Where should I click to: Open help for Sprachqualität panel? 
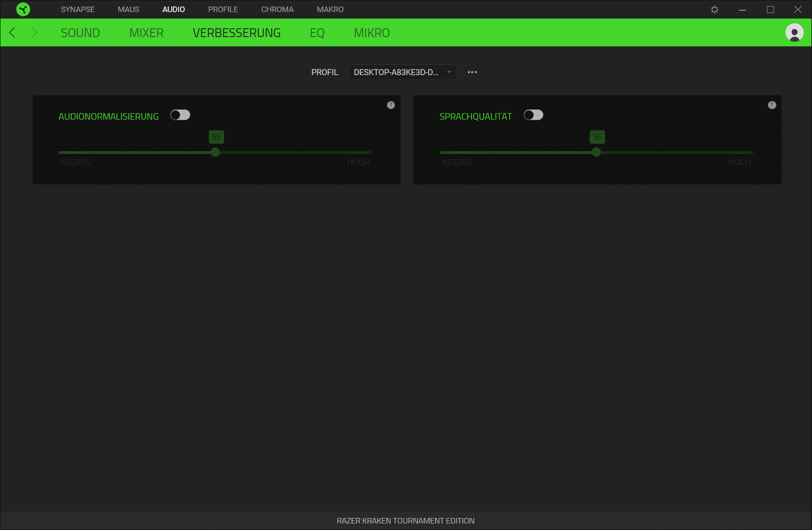(772, 105)
